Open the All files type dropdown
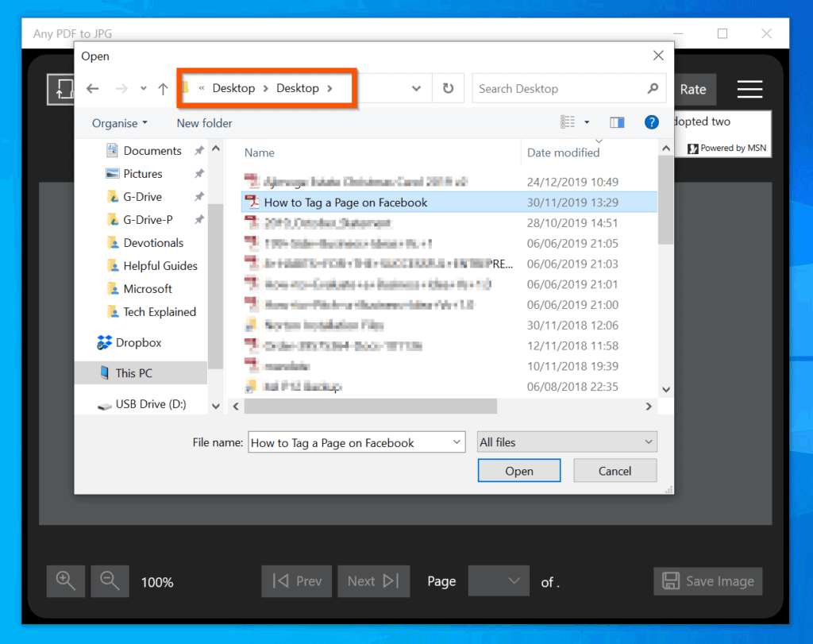Screen dimensions: 813x644 tap(567, 442)
